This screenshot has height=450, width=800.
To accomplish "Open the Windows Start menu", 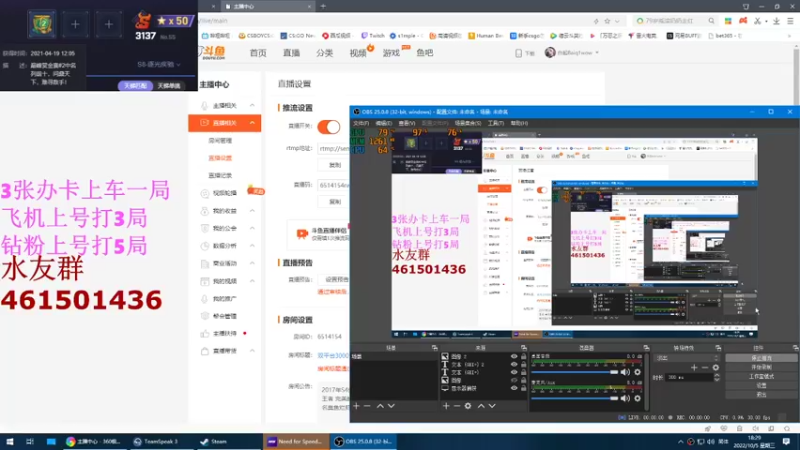I will 10,442.
